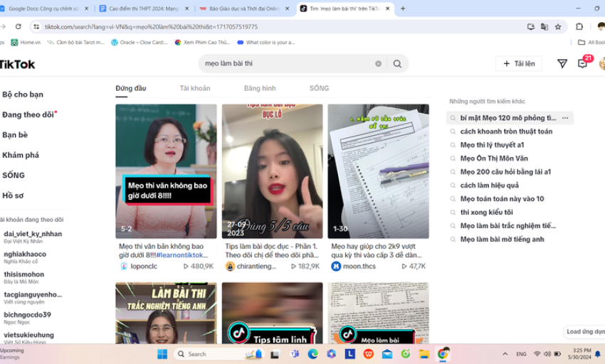Screen dimensions: 605x364
Task: Click the TikTok logo
Action: coord(17,65)
